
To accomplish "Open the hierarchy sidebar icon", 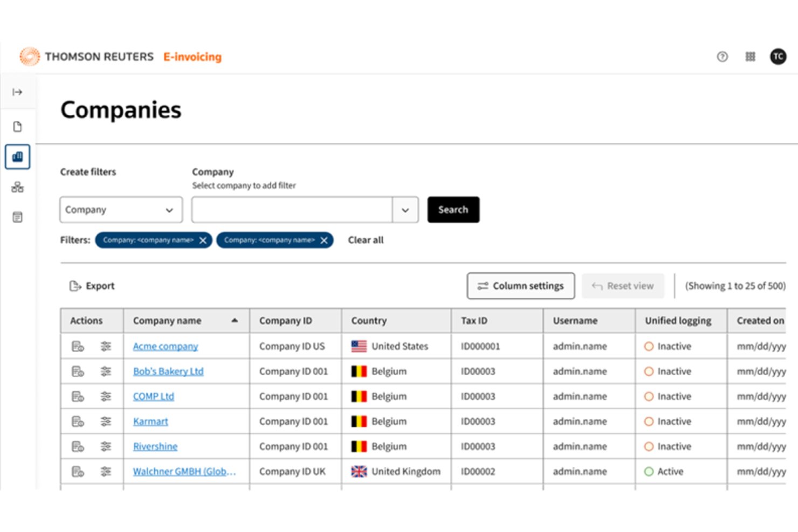I will (17, 187).
